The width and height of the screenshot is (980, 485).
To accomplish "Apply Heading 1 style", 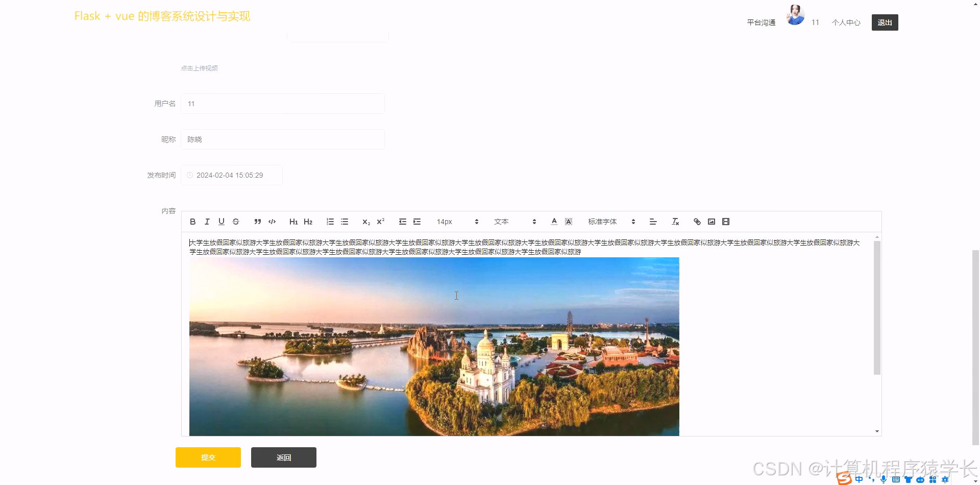I will click(x=293, y=222).
